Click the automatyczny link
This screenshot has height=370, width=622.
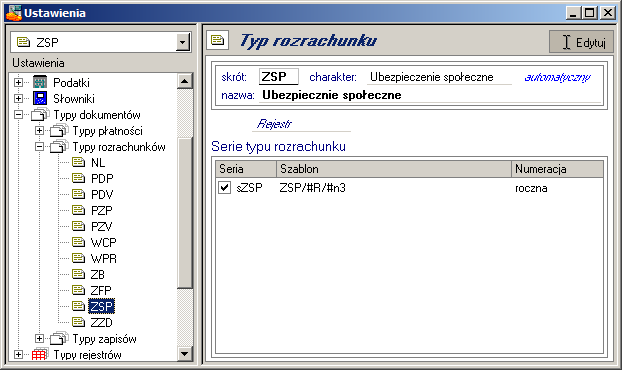click(557, 77)
